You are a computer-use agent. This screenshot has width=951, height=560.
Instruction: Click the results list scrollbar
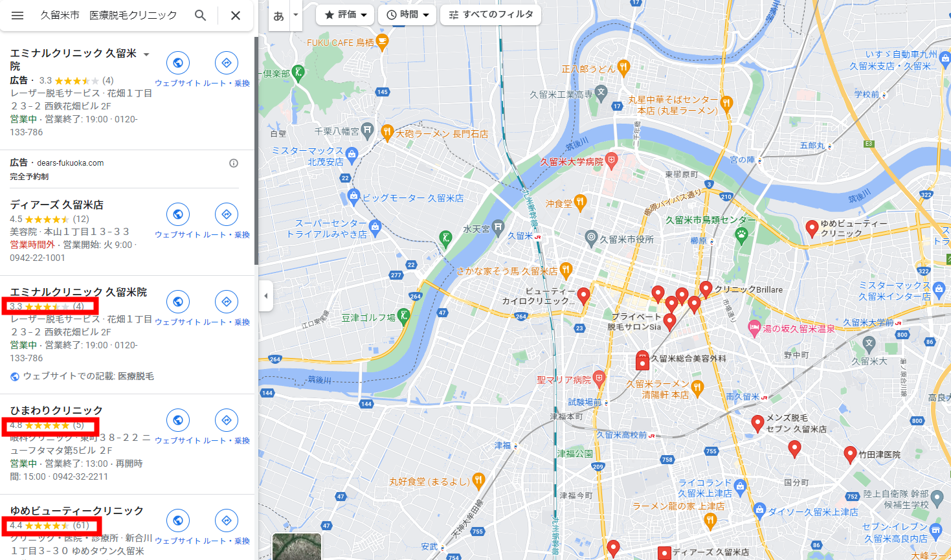tap(256, 150)
